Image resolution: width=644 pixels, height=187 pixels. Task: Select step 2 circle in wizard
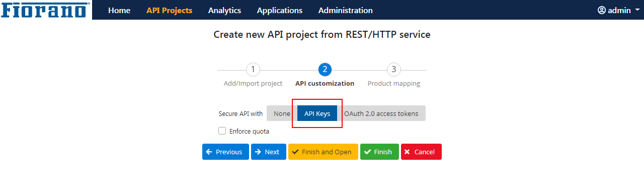(325, 70)
